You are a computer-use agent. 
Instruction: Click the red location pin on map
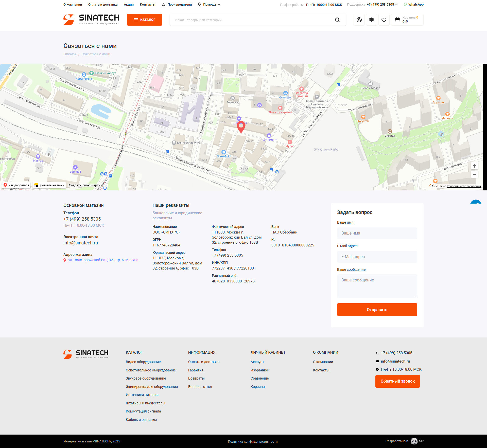(241, 127)
